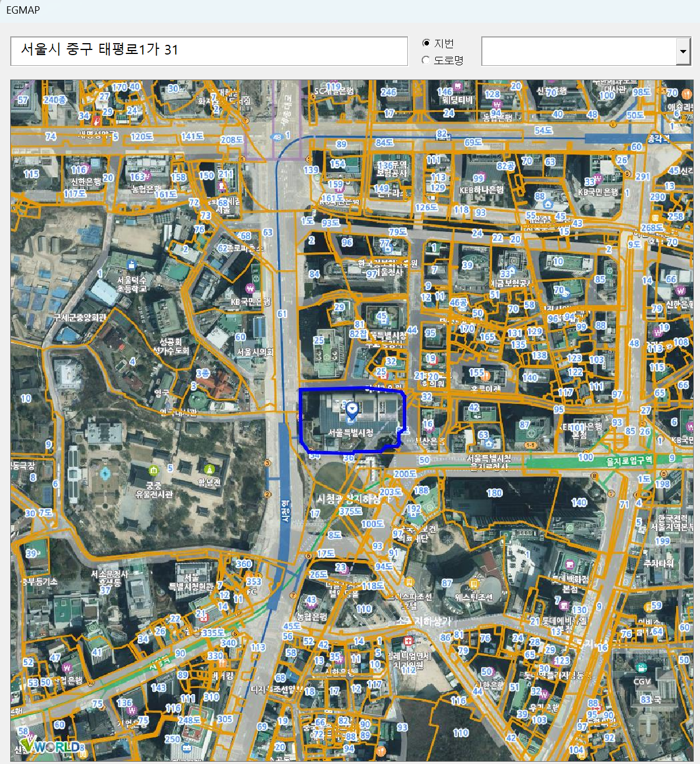Click the empty combo box field
This screenshot has width=700, height=764.
tap(580, 52)
